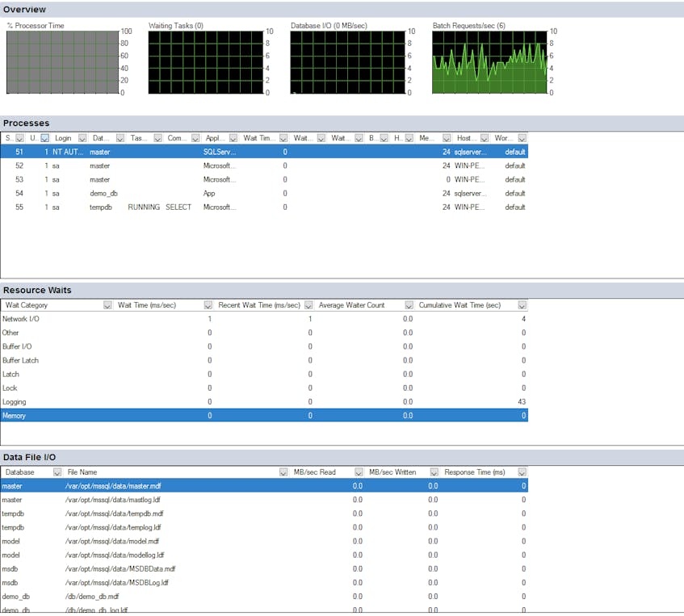Image resolution: width=684 pixels, height=616 pixels.
Task: Select the tempdb.mdf data file row
Action: click(x=264, y=514)
